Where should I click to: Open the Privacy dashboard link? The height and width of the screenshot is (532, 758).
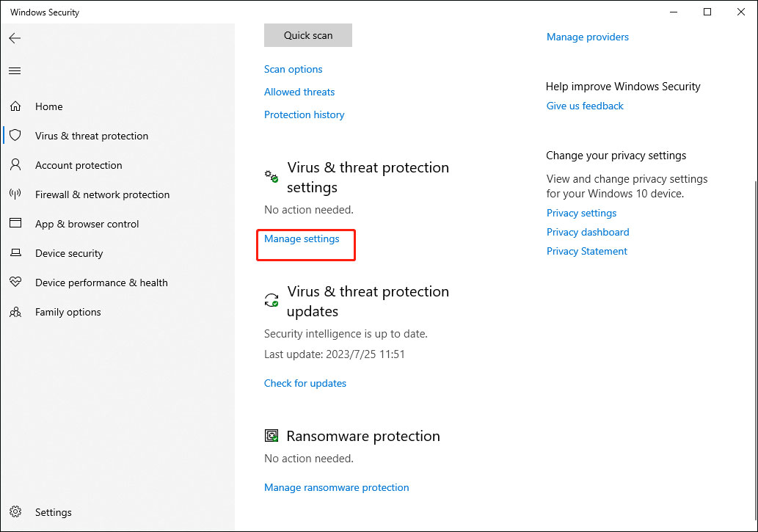coord(587,232)
